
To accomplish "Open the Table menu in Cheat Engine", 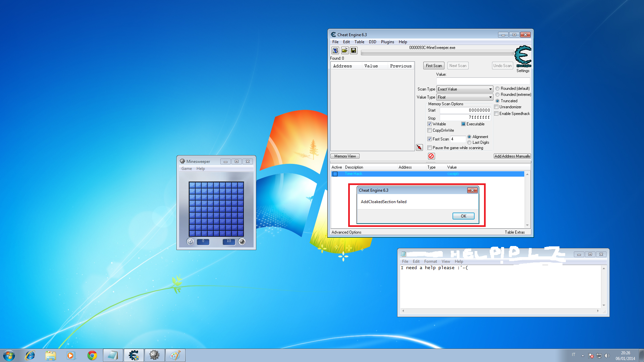I will 359,42.
